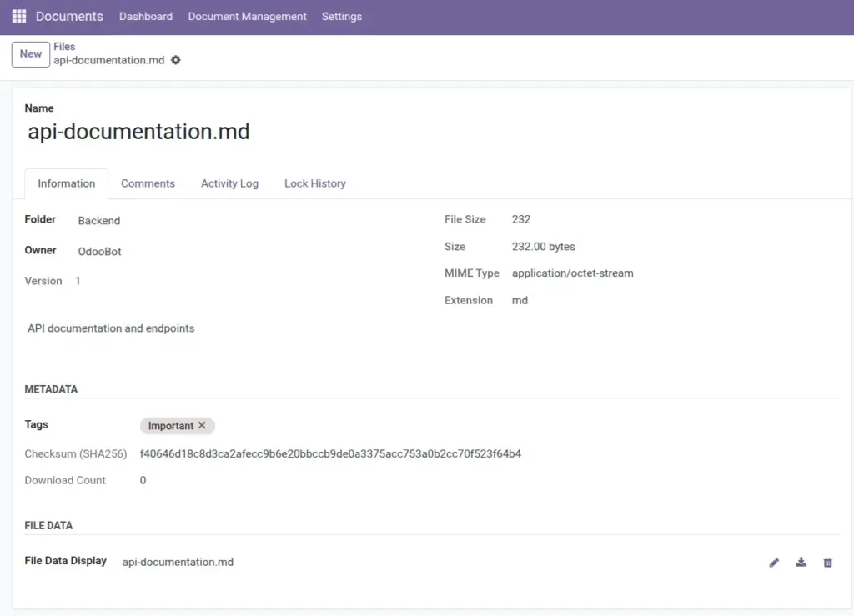
Task: Open the apps grid menu icon
Action: [x=19, y=17]
